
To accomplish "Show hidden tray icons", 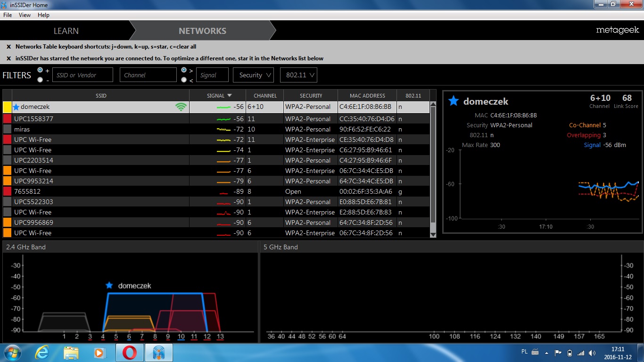I will tap(547, 353).
